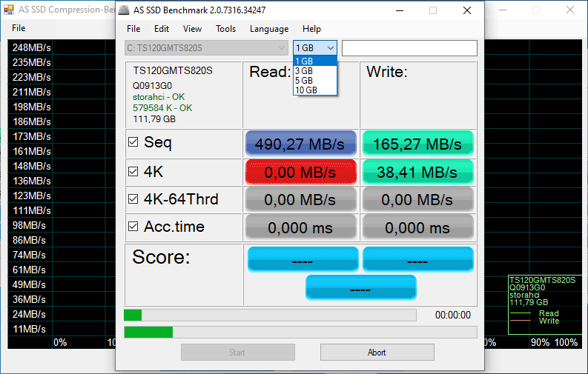Open File menu in Compression-Benchmark window
The image size is (588, 374).
[x=19, y=28]
